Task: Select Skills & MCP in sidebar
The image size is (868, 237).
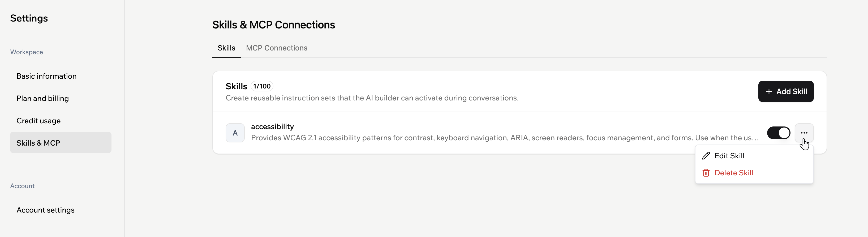Action: pos(38,143)
